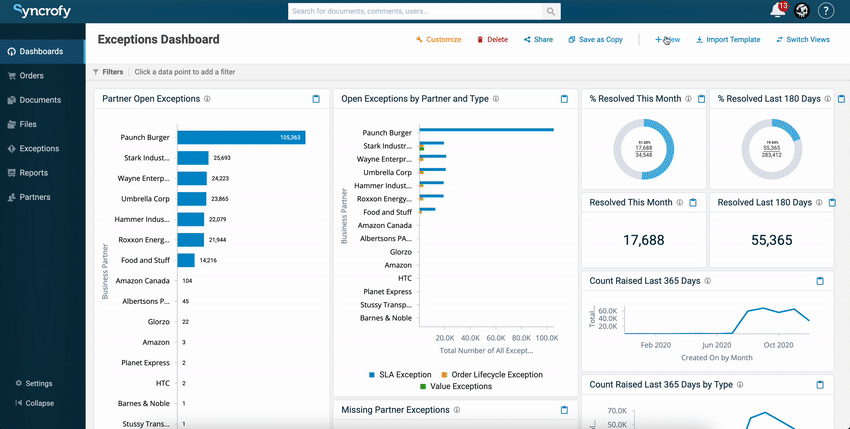Click Import Template

coord(728,40)
